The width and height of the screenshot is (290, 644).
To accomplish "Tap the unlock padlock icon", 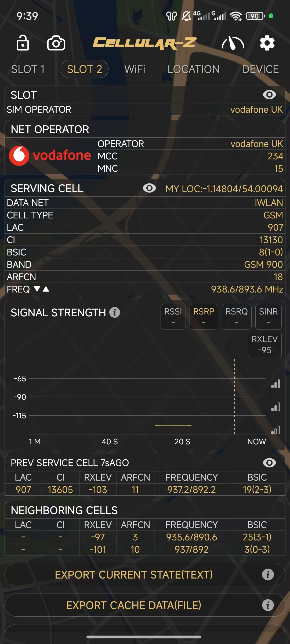I will coord(23,43).
